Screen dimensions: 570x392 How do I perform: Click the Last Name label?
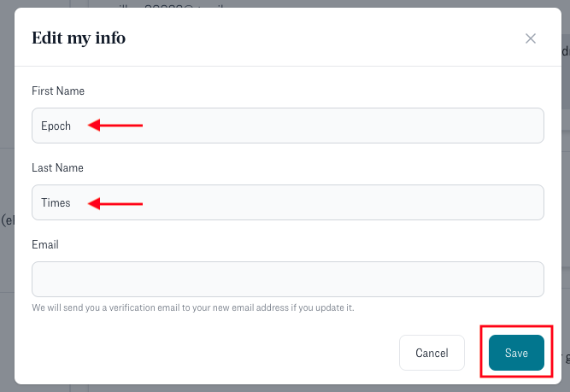point(57,167)
